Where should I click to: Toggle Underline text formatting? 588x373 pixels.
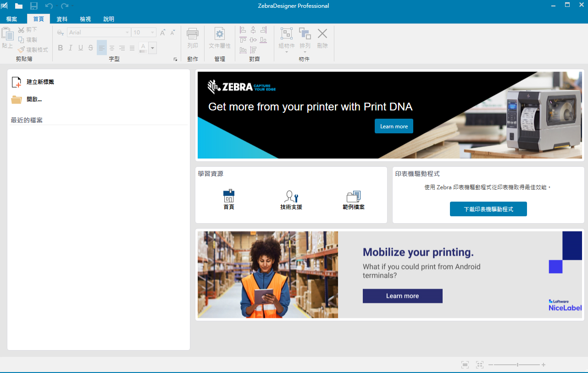(80, 48)
